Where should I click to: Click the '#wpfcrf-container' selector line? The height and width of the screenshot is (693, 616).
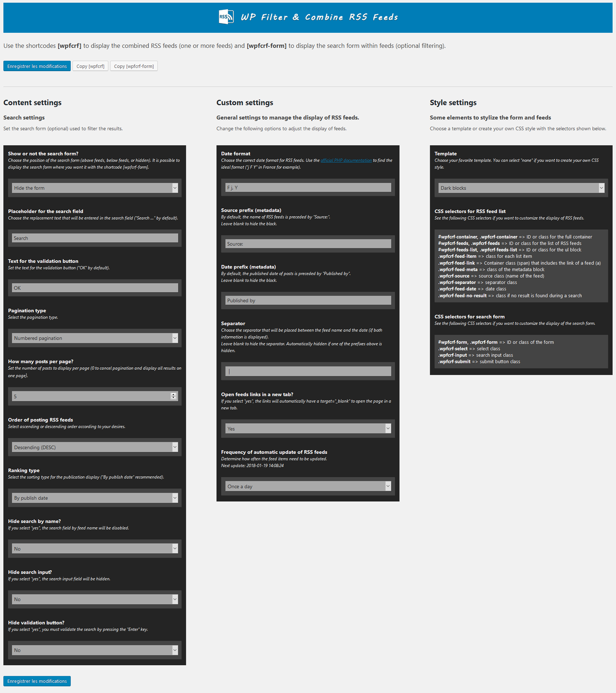(x=515, y=237)
